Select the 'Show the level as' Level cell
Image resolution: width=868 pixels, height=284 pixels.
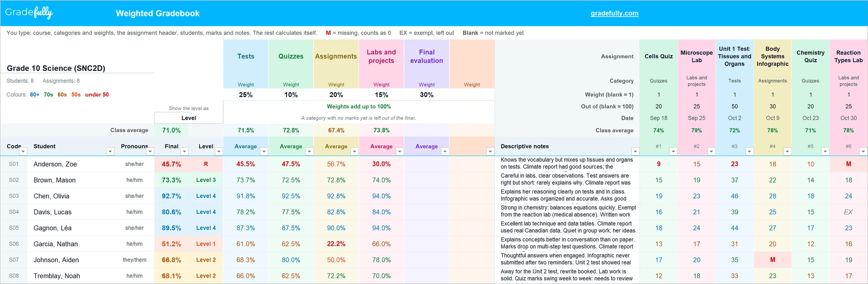click(x=189, y=118)
